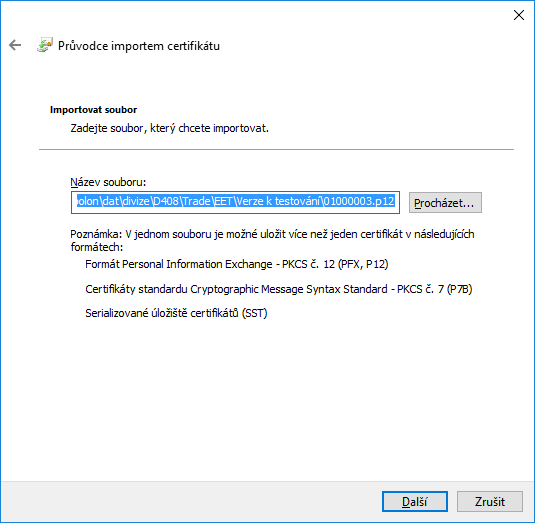Viewport: 535px width, 523px height.
Task: Open file browser with Procházet button
Action: coord(445,203)
